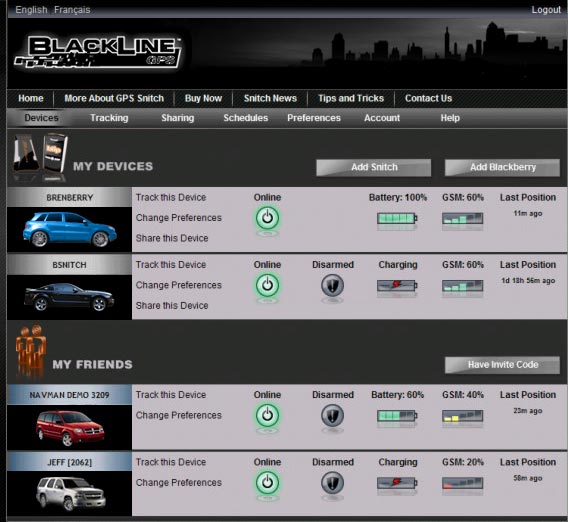Click the Bsnitch charging battery icon
The width and height of the screenshot is (568, 522).
(397, 285)
